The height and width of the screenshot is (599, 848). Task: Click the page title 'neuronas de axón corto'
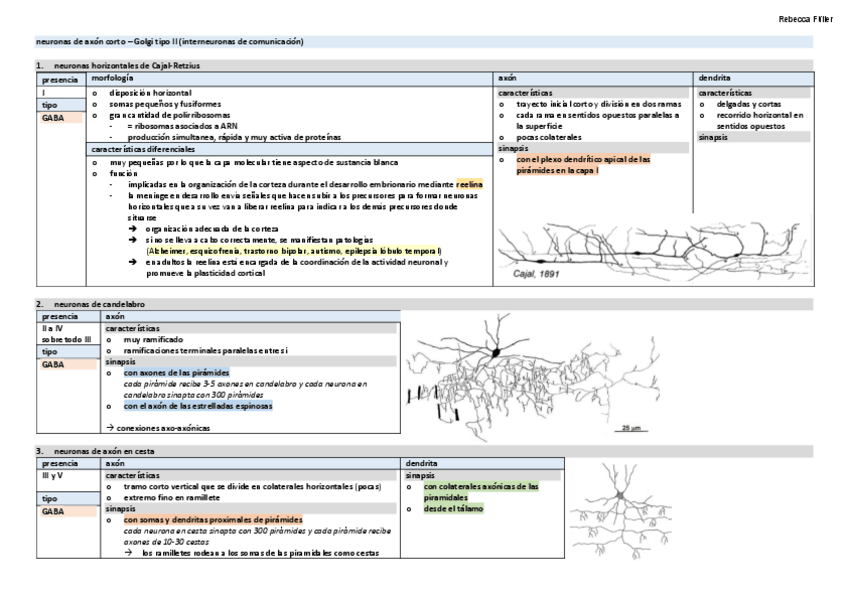point(170,42)
